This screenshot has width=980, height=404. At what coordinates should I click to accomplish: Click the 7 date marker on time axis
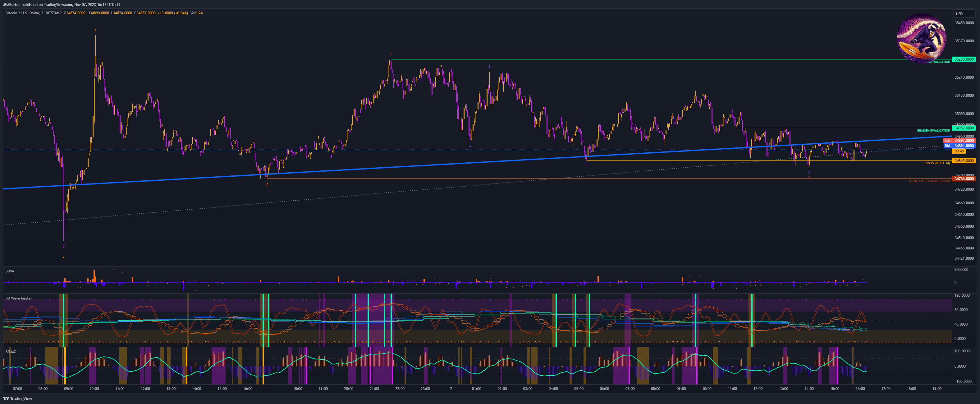pos(451,389)
